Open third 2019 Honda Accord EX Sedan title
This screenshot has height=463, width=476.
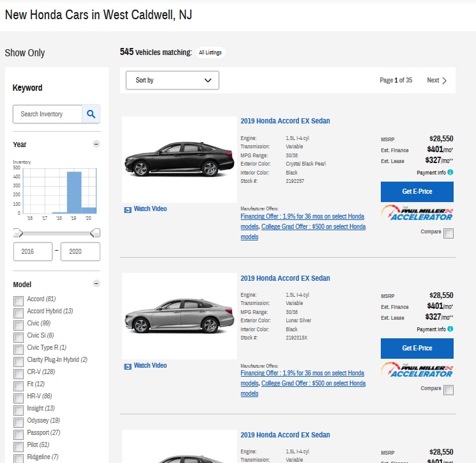point(285,435)
